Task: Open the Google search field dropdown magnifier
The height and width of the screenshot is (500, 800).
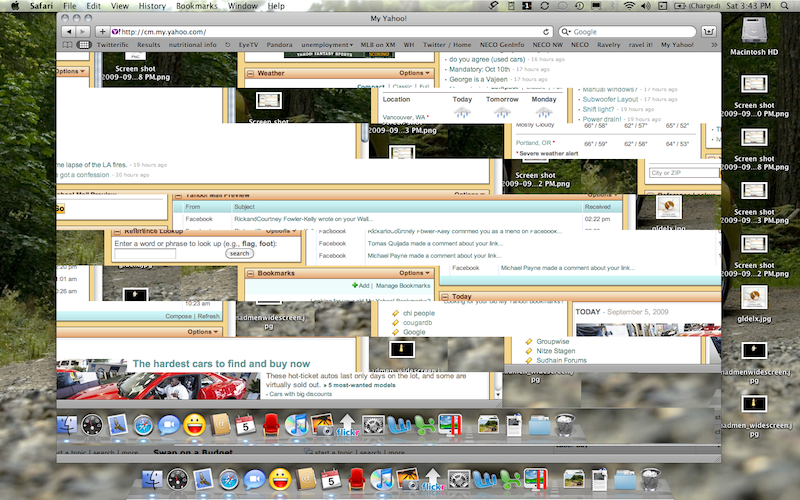Action: [x=565, y=32]
